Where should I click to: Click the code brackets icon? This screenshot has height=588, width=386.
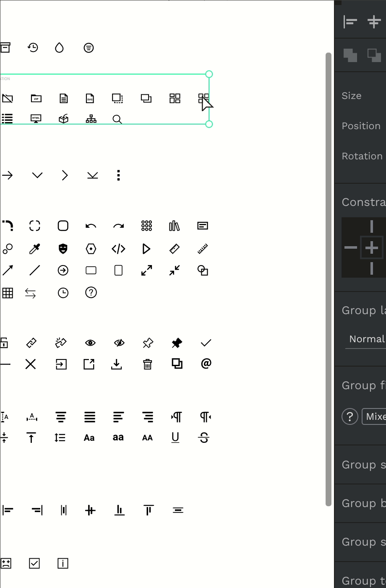point(118,249)
